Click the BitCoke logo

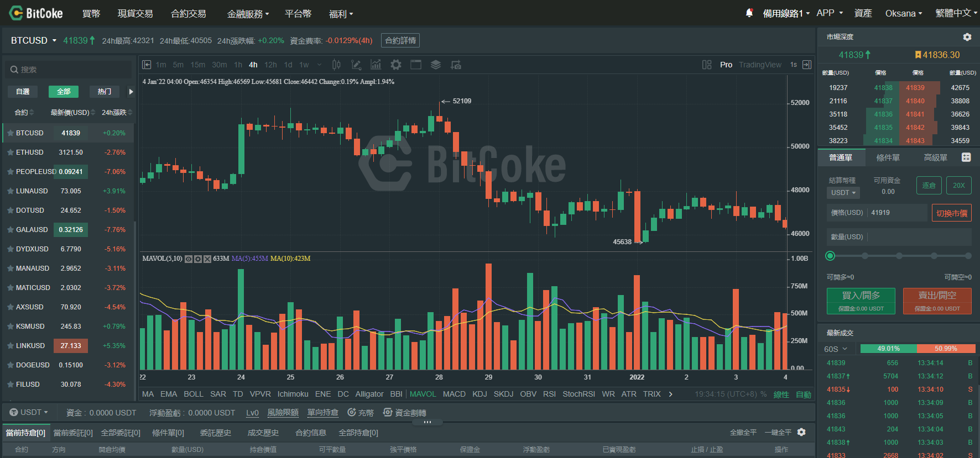pyautogui.click(x=36, y=13)
